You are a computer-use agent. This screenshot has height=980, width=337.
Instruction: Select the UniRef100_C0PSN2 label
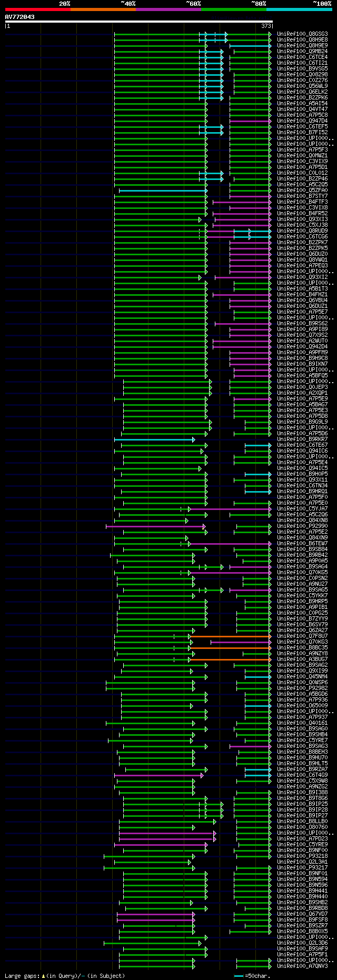(302, 578)
